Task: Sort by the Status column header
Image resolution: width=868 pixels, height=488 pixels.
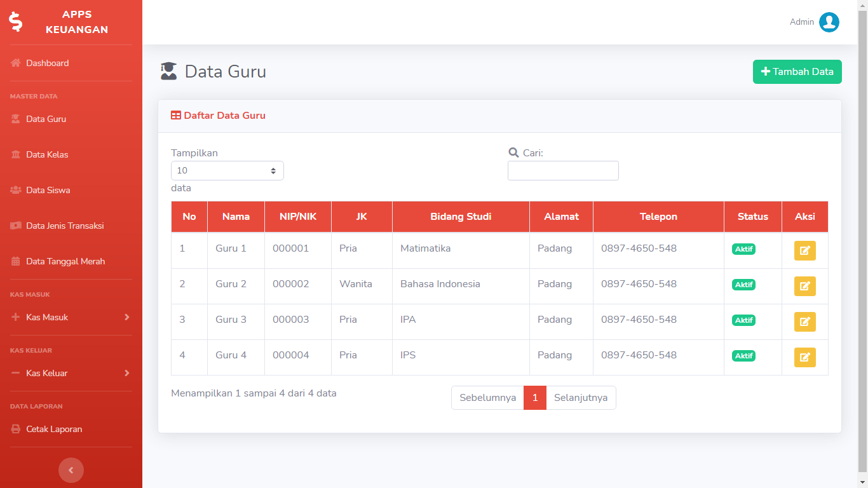Action: tap(753, 217)
